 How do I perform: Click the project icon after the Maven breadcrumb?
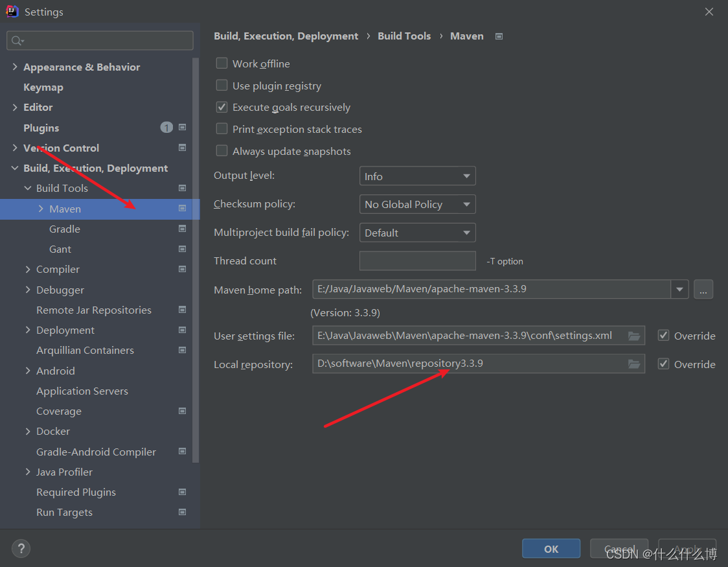[x=499, y=36]
